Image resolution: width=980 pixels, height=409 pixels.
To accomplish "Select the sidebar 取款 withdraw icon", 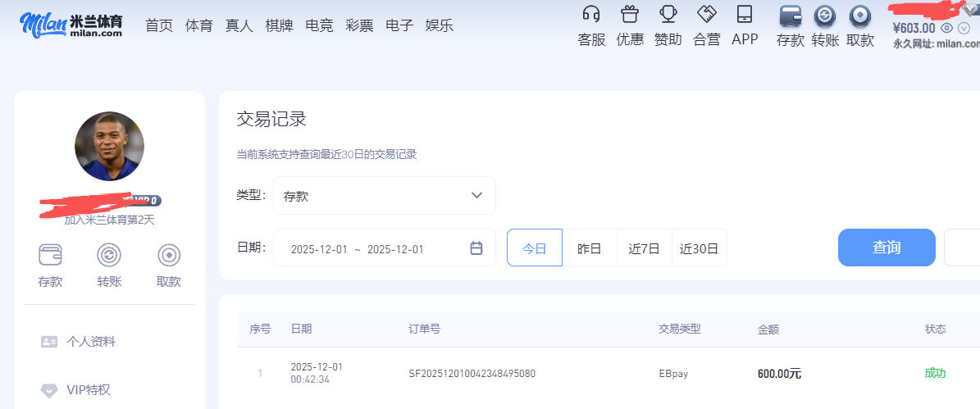I will tap(169, 256).
